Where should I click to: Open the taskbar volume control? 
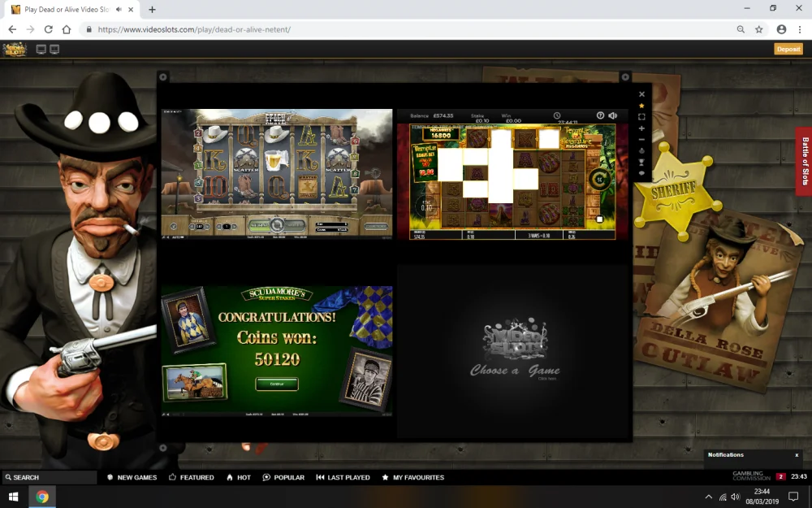[x=736, y=497]
